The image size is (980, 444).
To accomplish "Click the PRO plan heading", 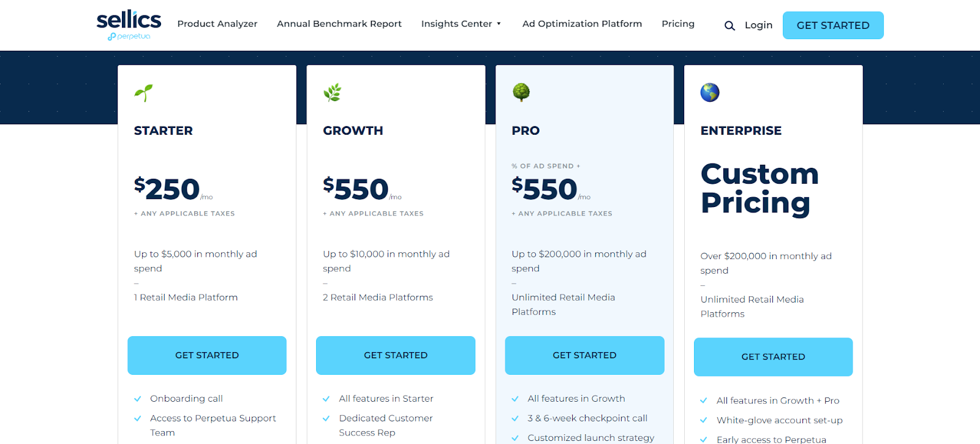I will tap(526, 130).
